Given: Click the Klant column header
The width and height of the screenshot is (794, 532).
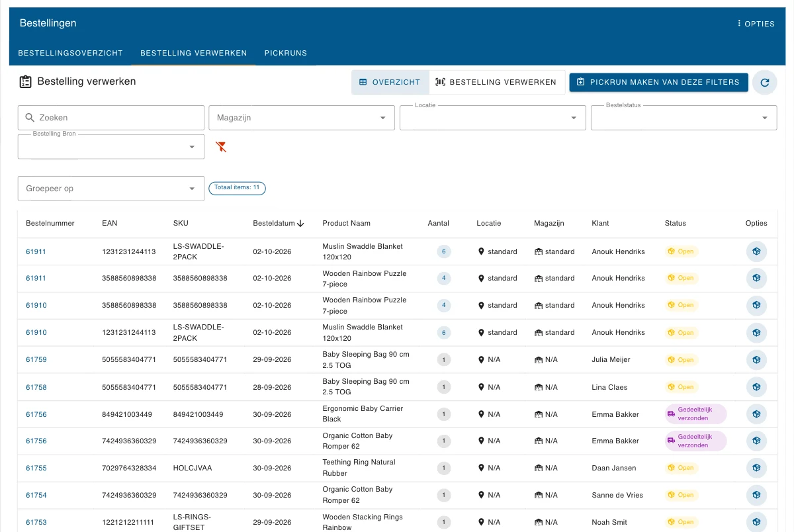Looking at the screenshot, I should [x=600, y=224].
